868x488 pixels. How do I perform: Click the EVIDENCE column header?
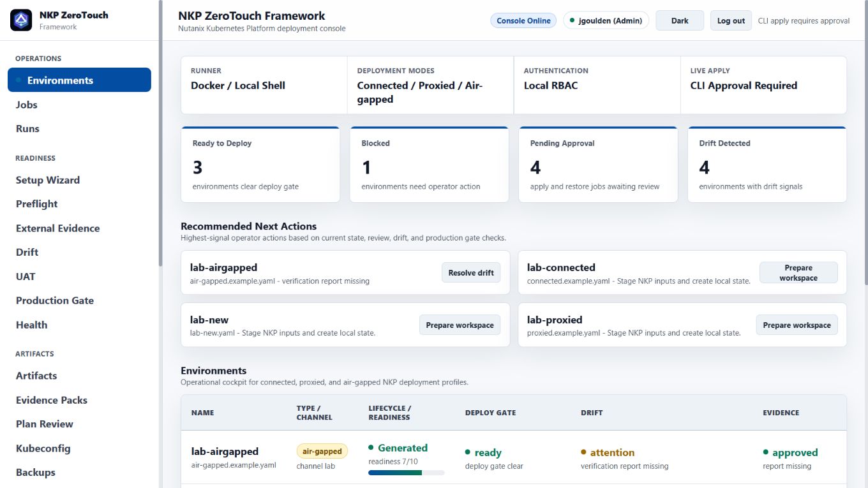click(781, 413)
